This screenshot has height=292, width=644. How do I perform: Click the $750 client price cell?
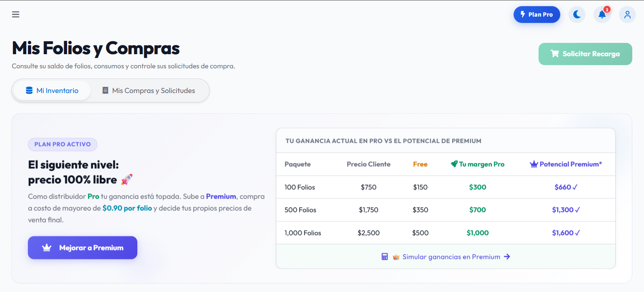point(368,187)
